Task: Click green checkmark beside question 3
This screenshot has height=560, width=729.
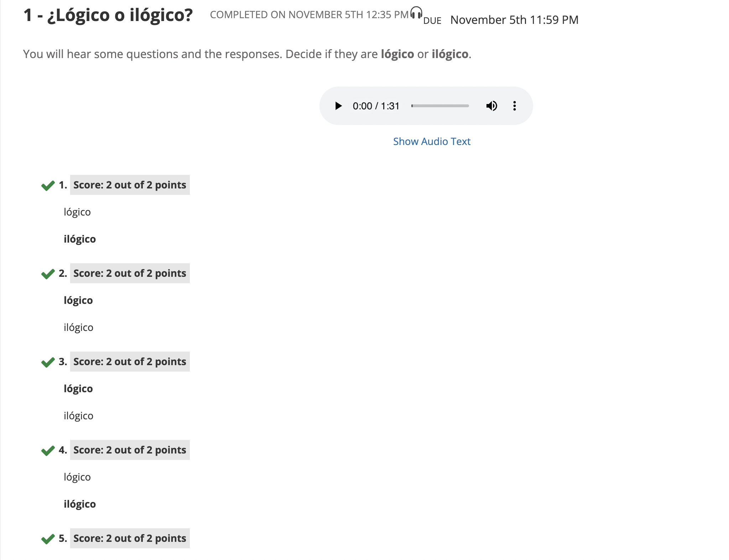Action: point(48,362)
